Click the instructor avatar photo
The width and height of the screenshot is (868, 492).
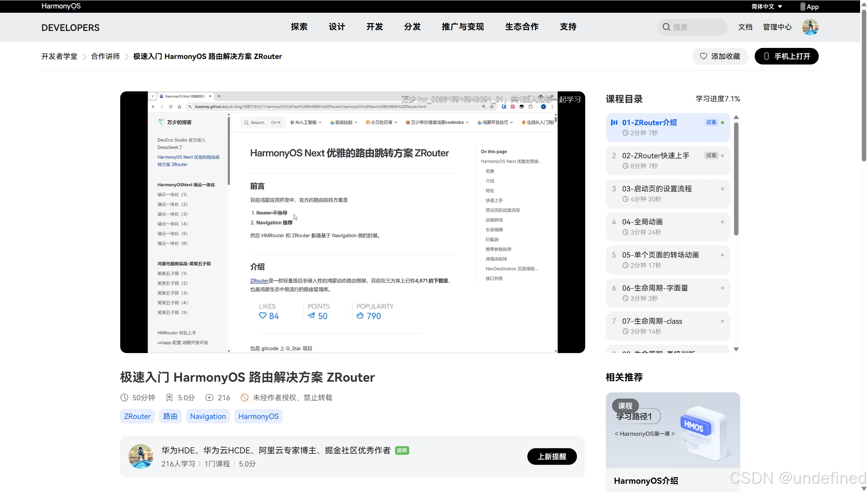(x=141, y=456)
